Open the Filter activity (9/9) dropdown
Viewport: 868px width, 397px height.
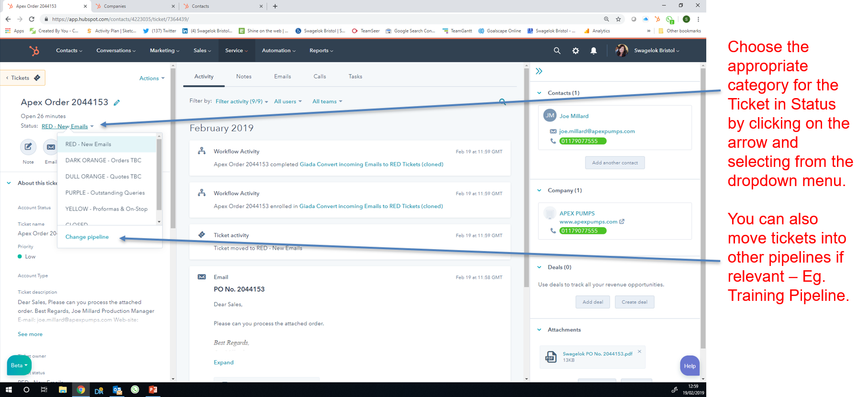242,101
